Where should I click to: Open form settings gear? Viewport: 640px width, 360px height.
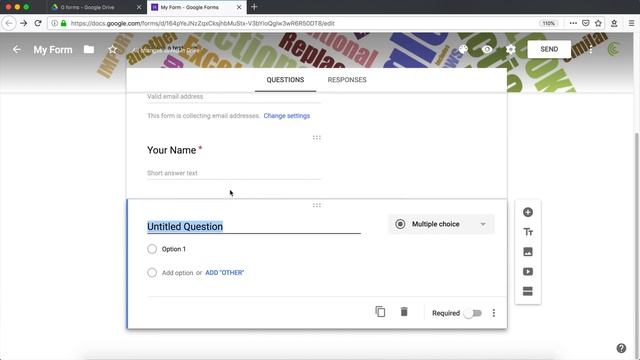tap(510, 49)
